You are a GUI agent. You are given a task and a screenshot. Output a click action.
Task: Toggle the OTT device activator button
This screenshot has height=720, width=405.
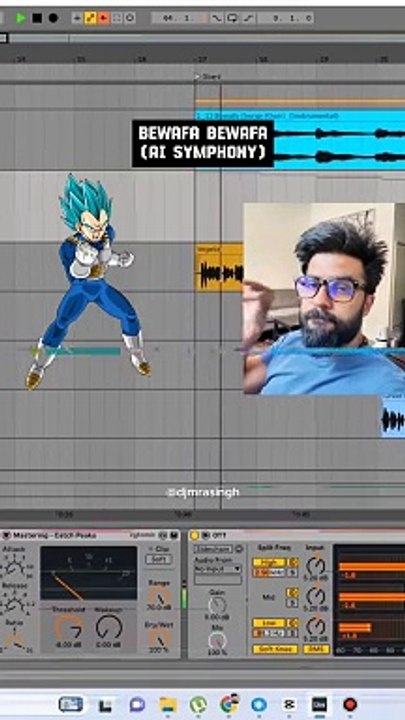pyautogui.click(x=194, y=535)
